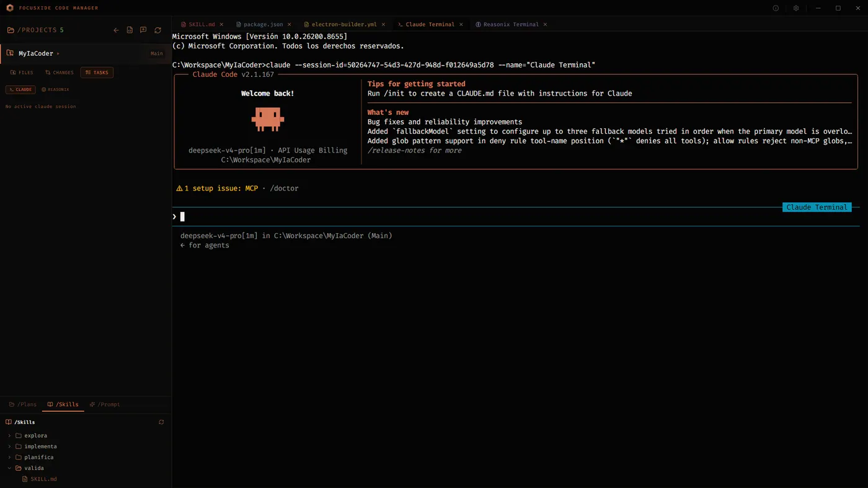The width and height of the screenshot is (868, 488).
Task: Click the book icon beside /Skills heading
Action: (x=9, y=422)
